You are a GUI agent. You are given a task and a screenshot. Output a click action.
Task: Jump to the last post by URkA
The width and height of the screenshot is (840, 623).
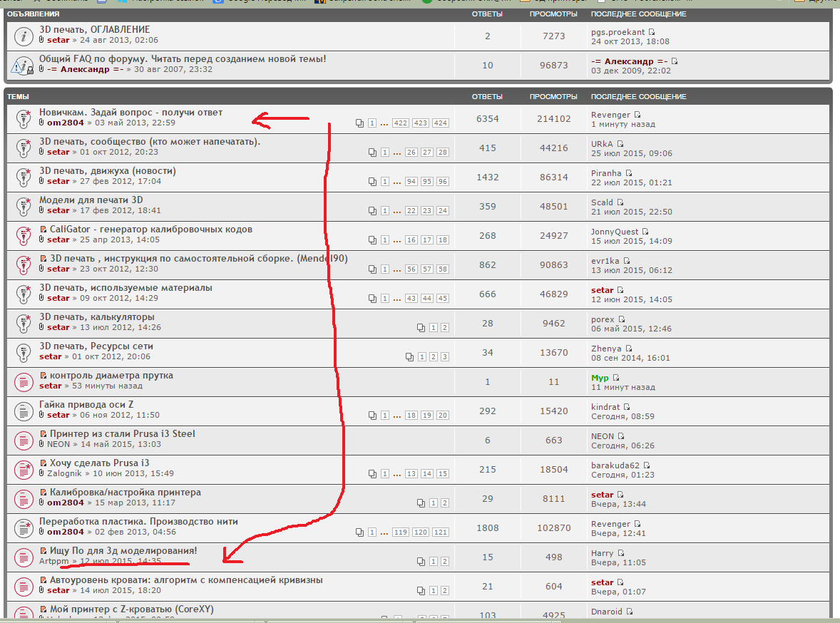coord(620,144)
